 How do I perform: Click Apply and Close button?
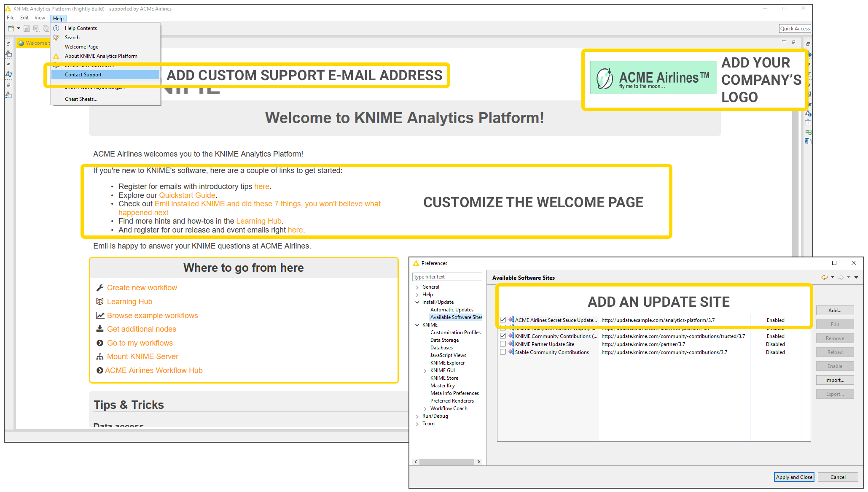[794, 477]
